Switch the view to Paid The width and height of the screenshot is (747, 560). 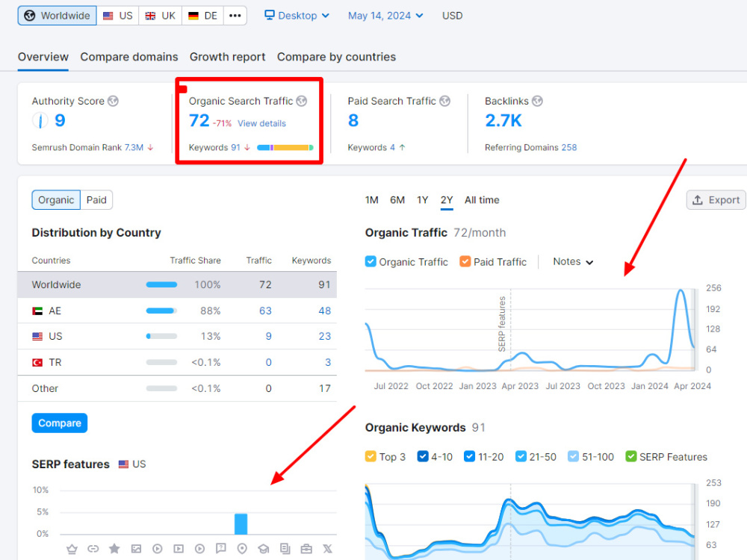[x=96, y=200]
